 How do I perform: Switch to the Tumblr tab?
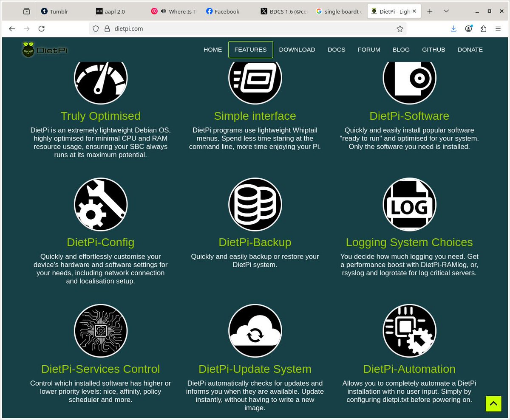pos(63,11)
